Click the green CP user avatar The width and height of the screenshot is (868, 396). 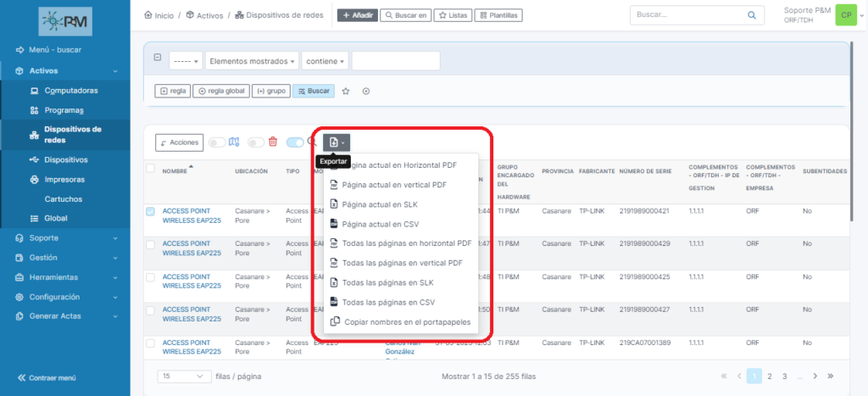[x=845, y=15]
